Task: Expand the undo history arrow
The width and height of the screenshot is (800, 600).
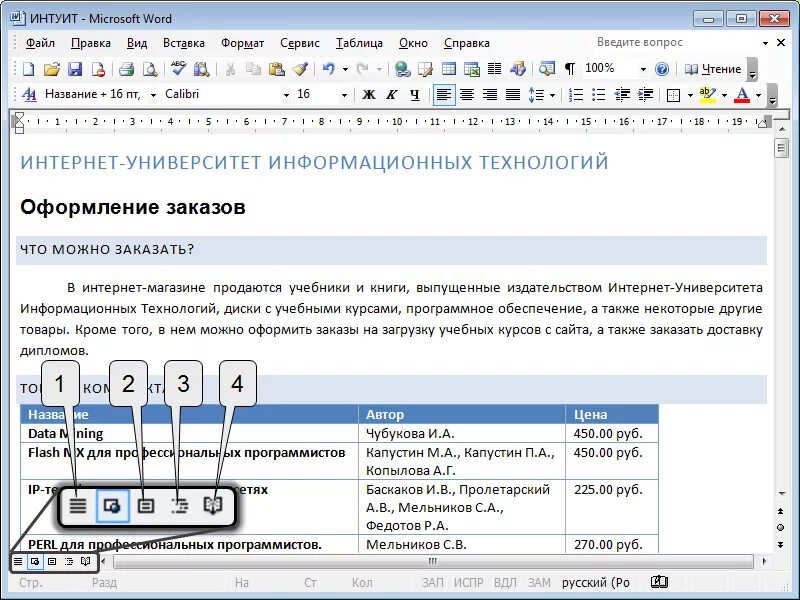Action: point(345,69)
